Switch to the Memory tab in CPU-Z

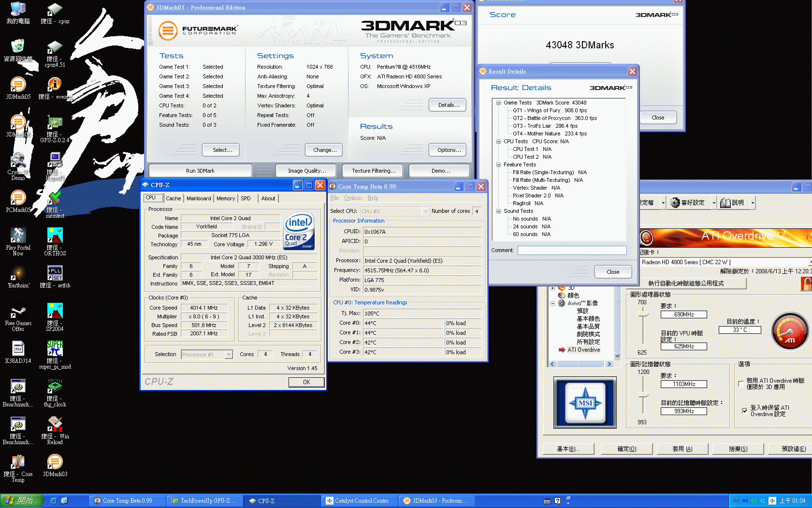(x=226, y=198)
